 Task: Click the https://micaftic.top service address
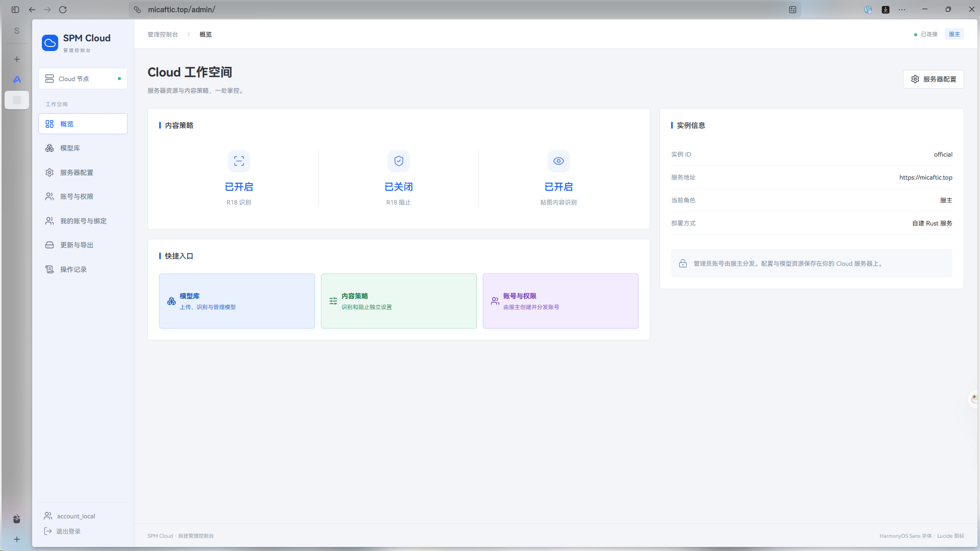925,178
